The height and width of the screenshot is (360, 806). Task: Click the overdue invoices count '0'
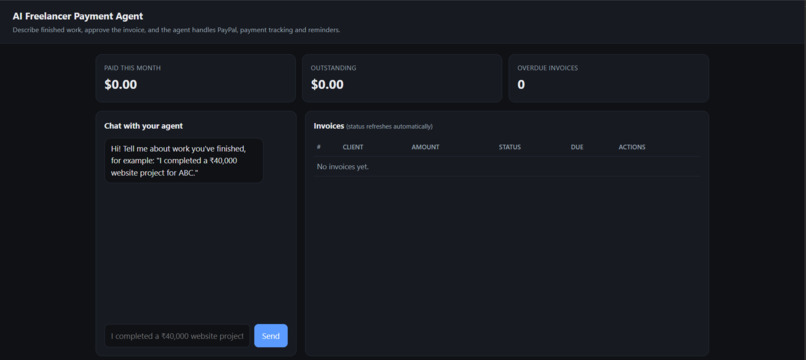pyautogui.click(x=521, y=85)
